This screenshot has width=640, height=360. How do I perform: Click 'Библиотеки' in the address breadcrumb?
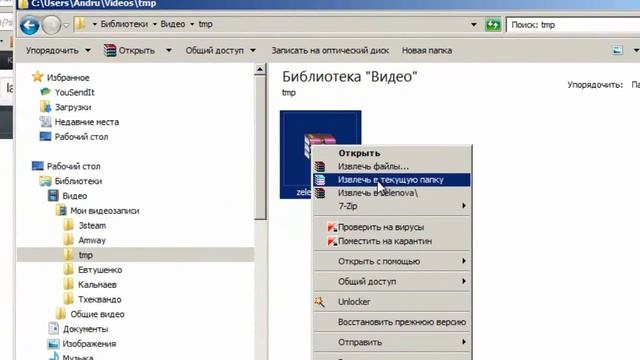[124, 24]
